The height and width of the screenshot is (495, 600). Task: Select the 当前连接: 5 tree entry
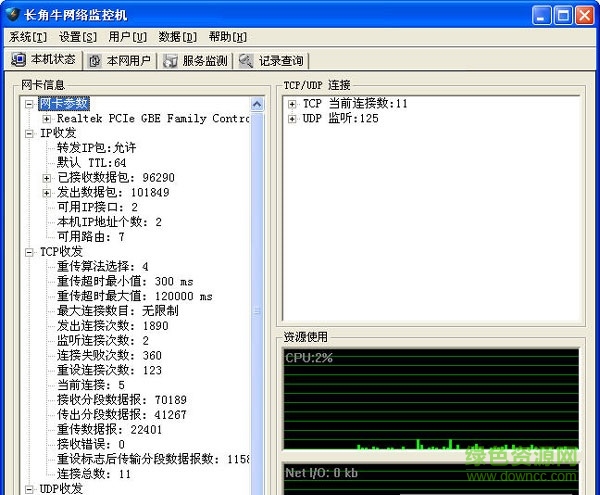pos(91,385)
